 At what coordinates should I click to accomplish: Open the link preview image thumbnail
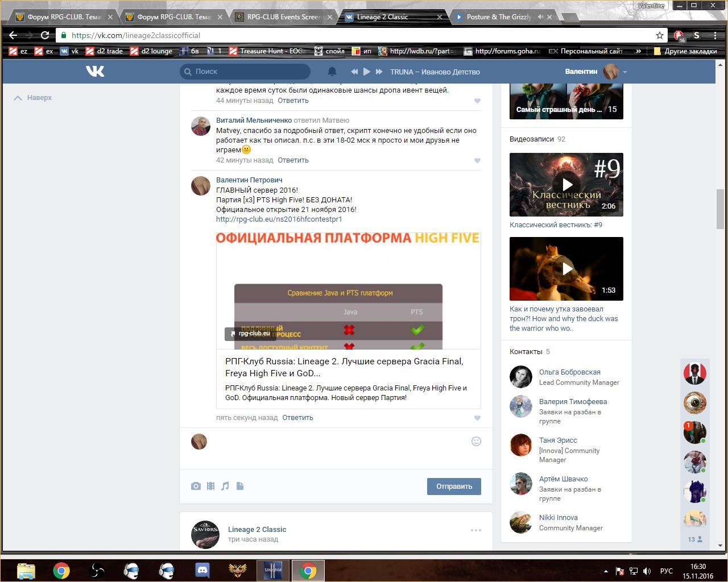tap(348, 290)
